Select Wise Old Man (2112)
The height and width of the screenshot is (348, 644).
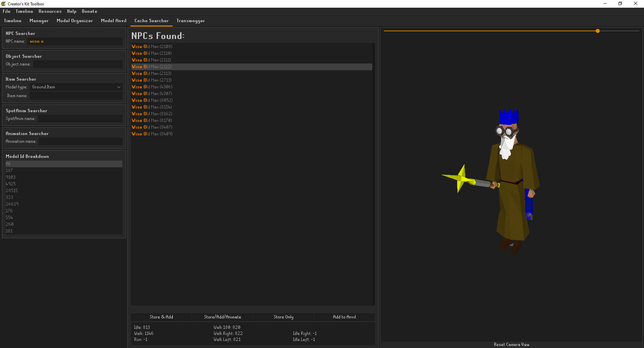pyautogui.click(x=252, y=67)
